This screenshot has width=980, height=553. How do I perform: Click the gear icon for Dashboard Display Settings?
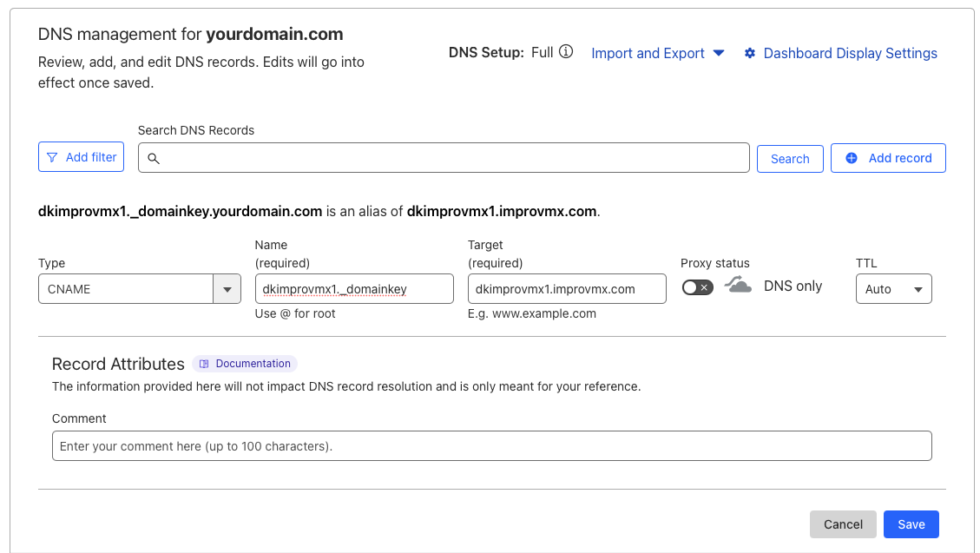pos(750,54)
